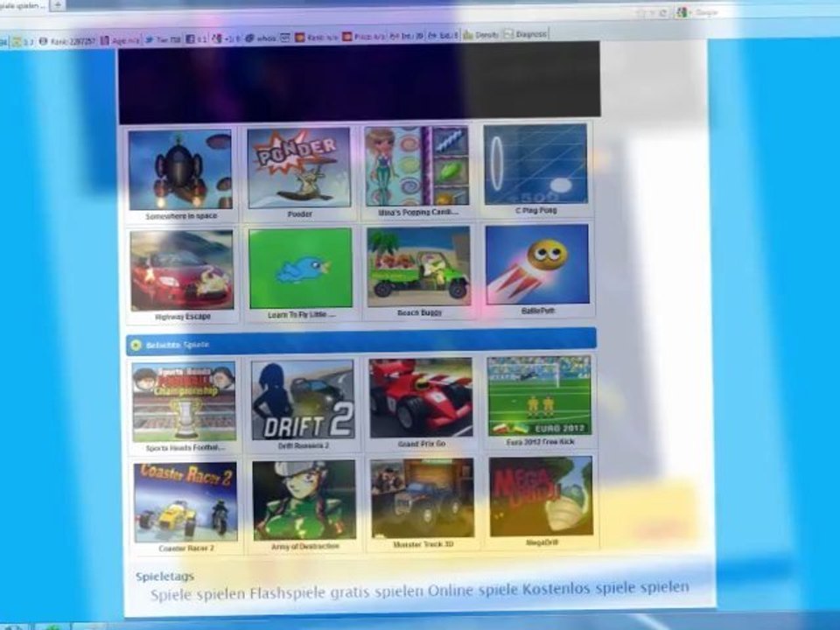Open the Coaster Racer 2 thumbnail

[x=185, y=502]
